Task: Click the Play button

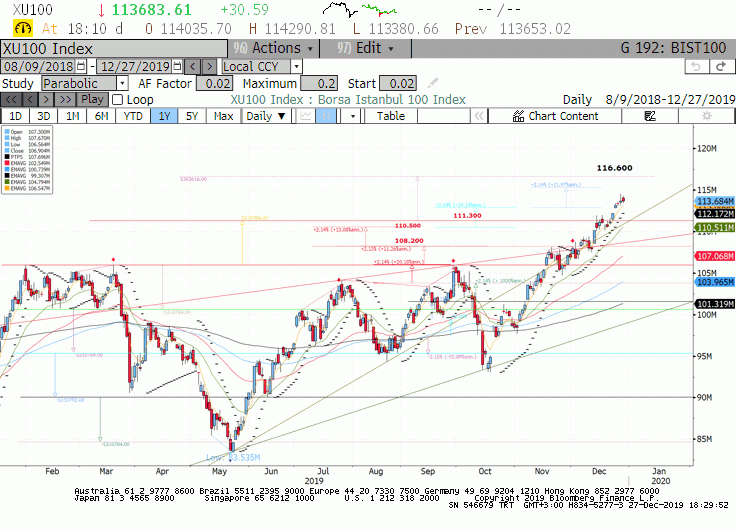Action: click(92, 100)
